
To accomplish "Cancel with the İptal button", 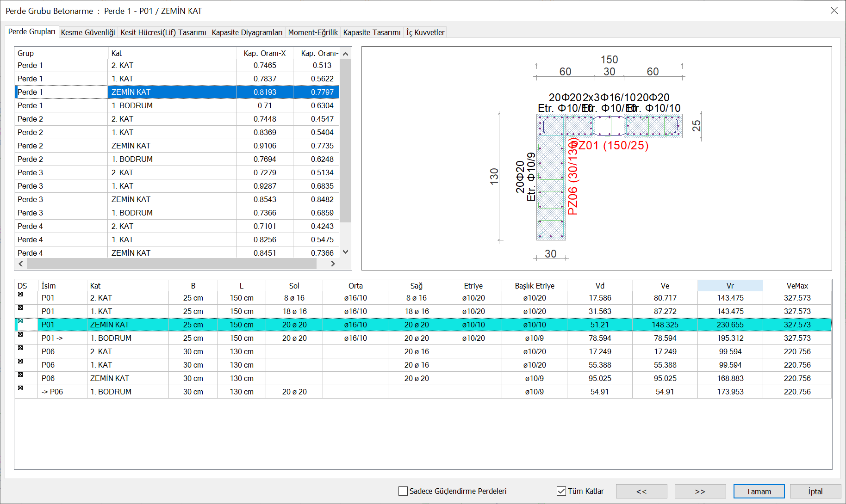I will point(815,491).
